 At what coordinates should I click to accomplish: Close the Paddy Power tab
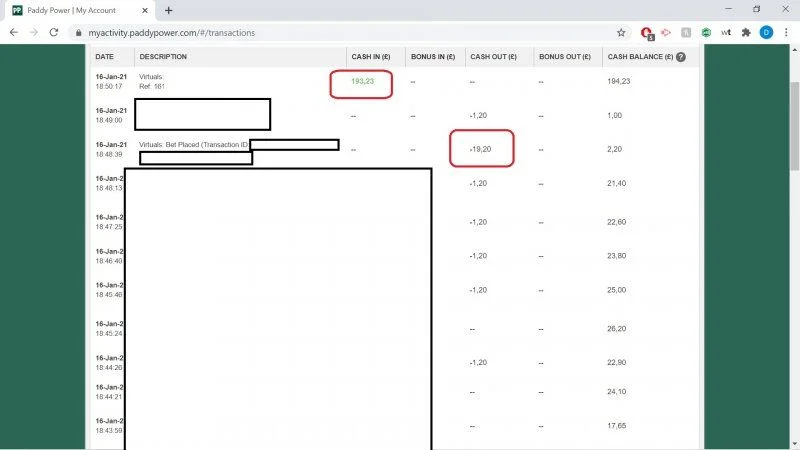click(x=144, y=10)
